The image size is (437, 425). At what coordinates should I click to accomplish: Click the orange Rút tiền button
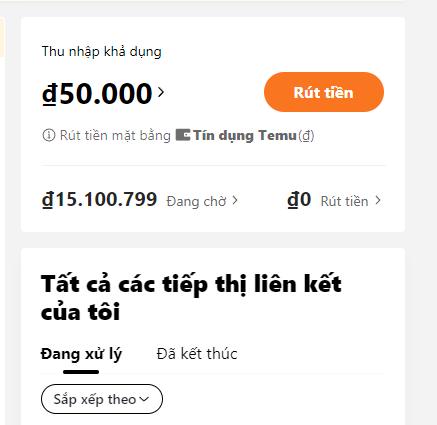coord(324,92)
